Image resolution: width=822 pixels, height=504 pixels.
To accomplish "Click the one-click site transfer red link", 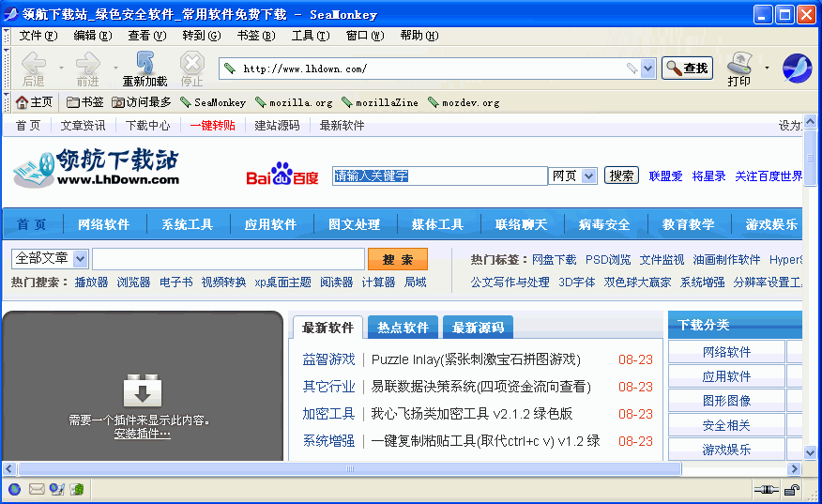I will point(212,126).
